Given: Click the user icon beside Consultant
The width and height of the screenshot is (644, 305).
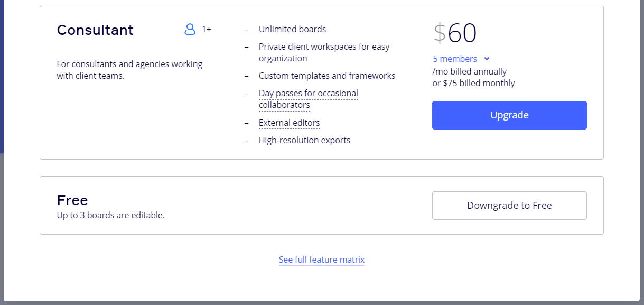Looking at the screenshot, I should (x=190, y=30).
